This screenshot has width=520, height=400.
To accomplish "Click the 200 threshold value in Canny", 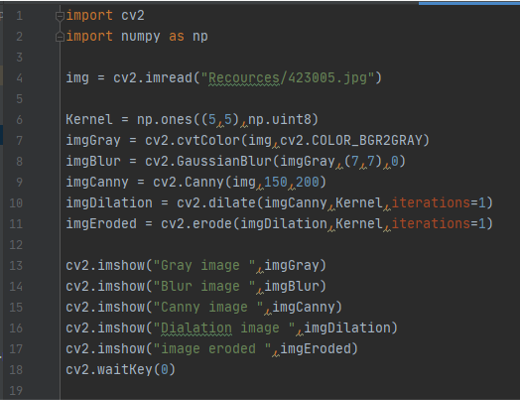I will [x=307, y=182].
